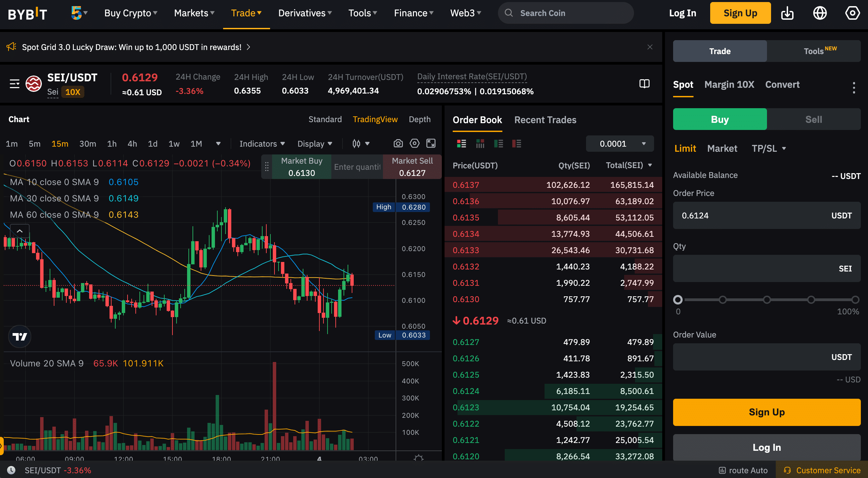Show only buy orders in order book
The height and width of the screenshot is (478, 868).
[498, 144]
